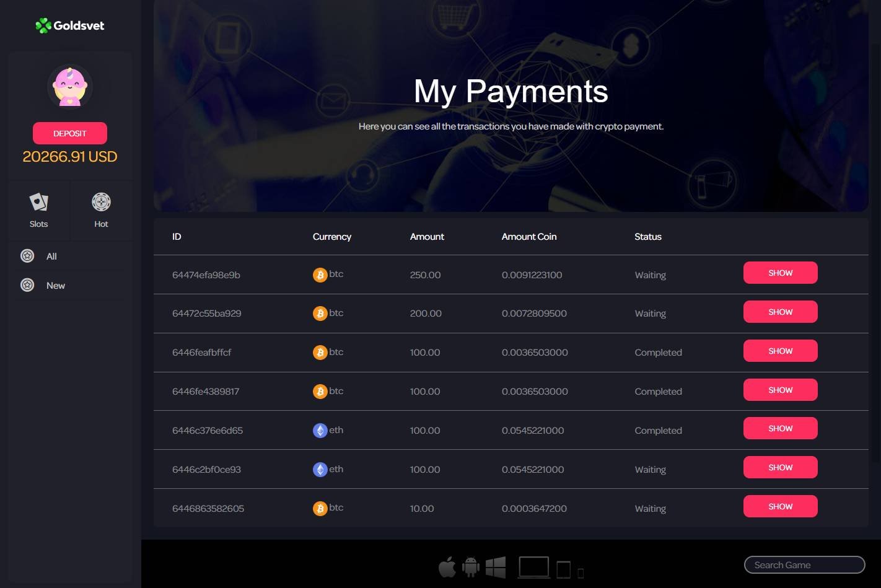This screenshot has width=881, height=588.
Task: Click the Status column header
Action: pyautogui.click(x=647, y=237)
